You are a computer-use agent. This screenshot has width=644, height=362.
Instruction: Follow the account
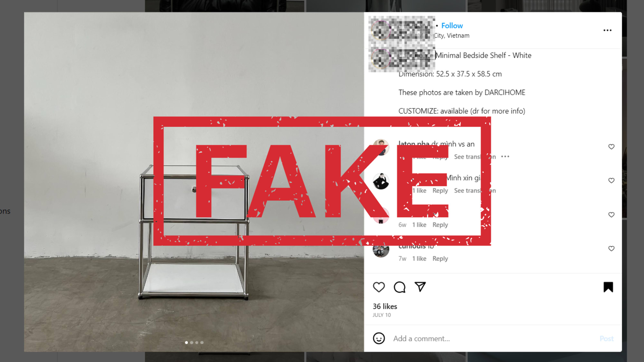click(x=452, y=26)
